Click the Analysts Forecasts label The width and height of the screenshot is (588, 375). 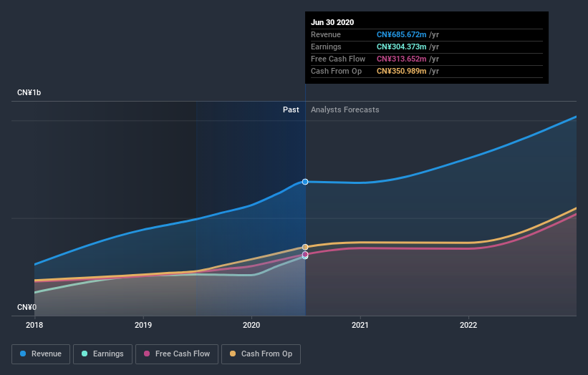pos(345,109)
